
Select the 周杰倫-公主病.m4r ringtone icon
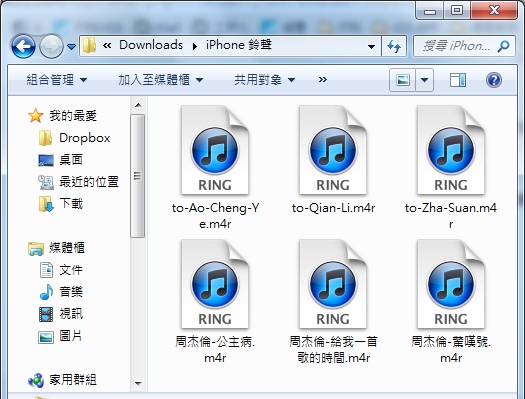coord(215,284)
